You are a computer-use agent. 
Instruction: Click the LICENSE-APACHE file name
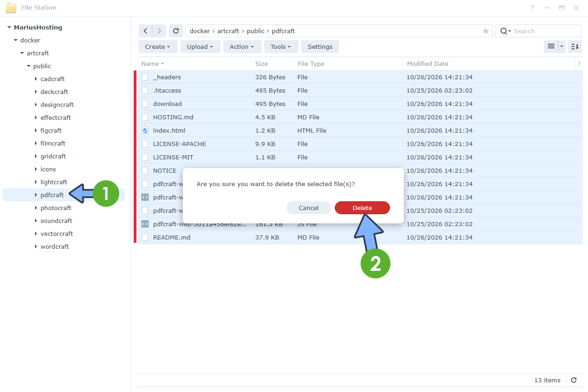(180, 144)
